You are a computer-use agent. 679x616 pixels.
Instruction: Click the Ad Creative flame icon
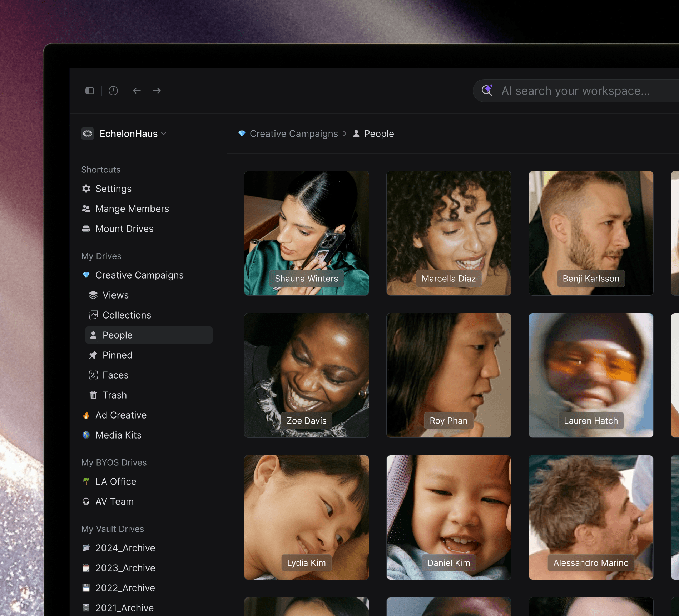pyautogui.click(x=86, y=415)
